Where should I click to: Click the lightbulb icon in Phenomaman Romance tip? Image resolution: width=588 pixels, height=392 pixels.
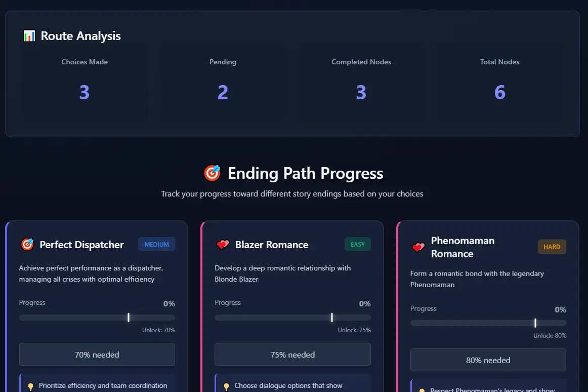tap(422, 390)
